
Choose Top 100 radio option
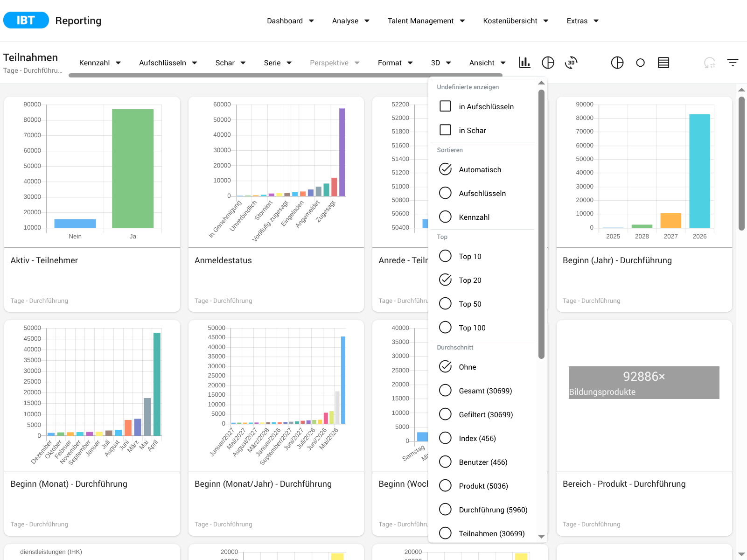(x=446, y=328)
